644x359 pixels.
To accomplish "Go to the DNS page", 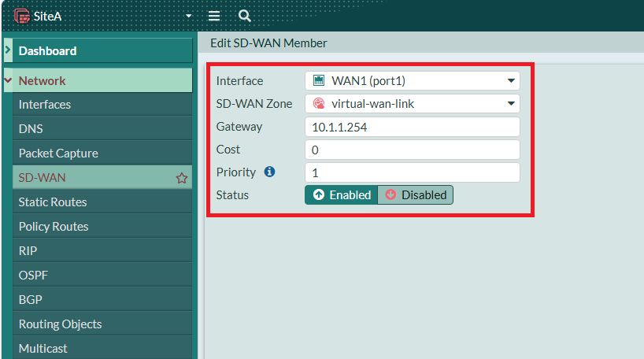I will point(102,128).
